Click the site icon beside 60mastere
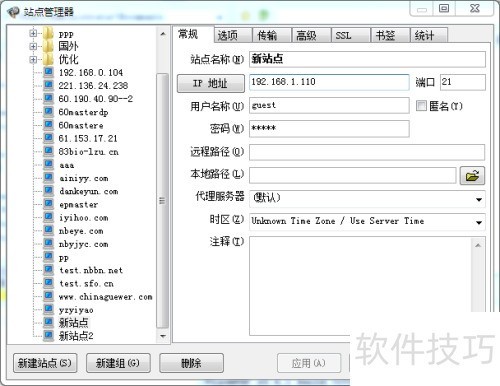500x386 pixels. click(49, 125)
